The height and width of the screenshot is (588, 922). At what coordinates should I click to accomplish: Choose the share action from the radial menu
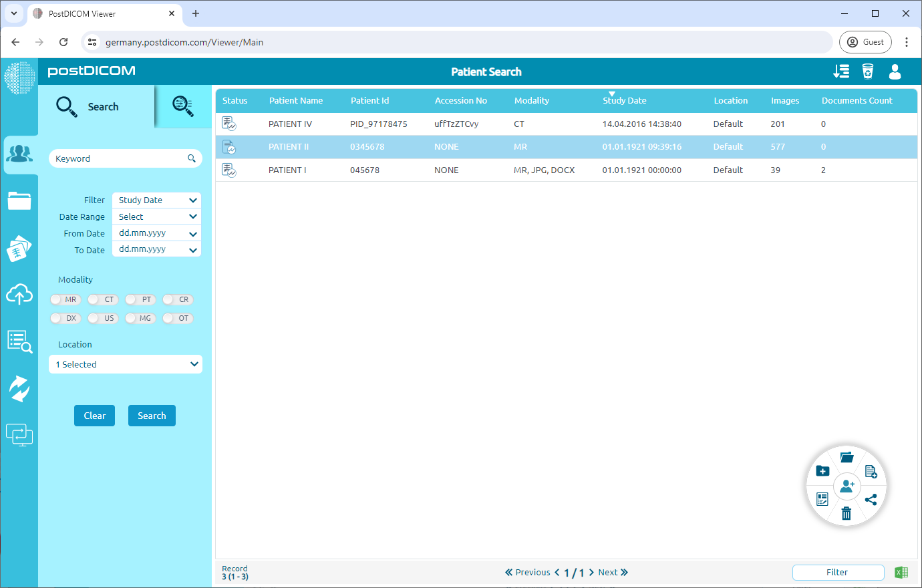tap(871, 499)
